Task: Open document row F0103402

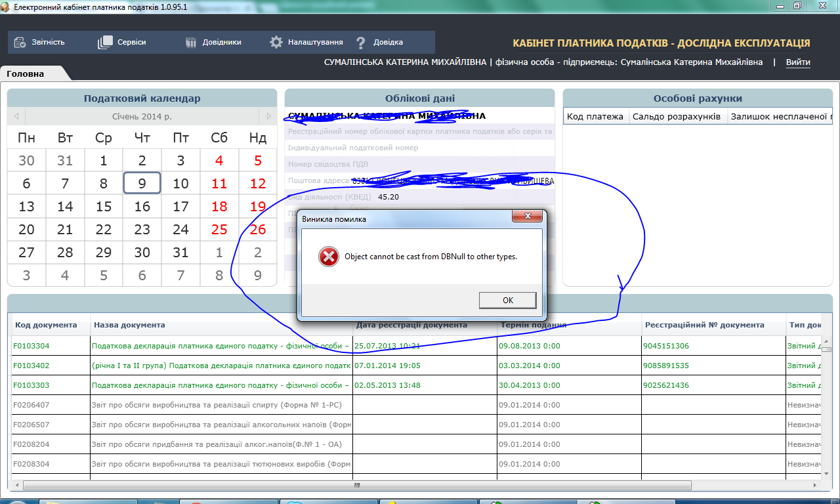Action: pyautogui.click(x=32, y=366)
